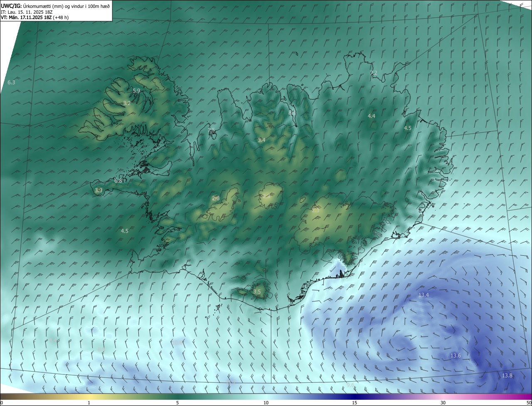Click the 7.2 value label
Image resolution: width=532 pixels, height=406 pixels.
[374, 73]
